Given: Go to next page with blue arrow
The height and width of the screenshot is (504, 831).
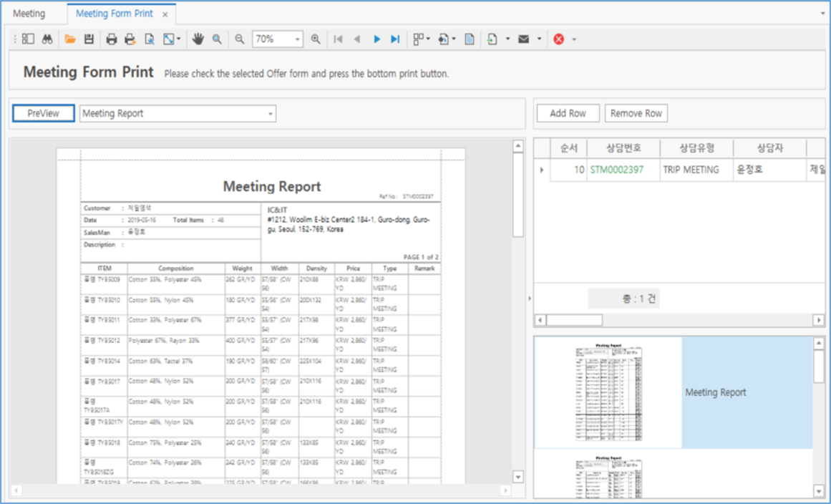Looking at the screenshot, I should tap(376, 39).
